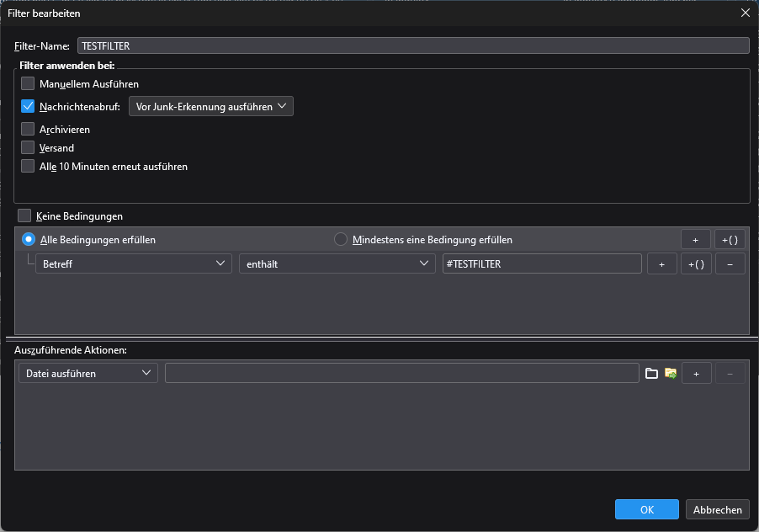This screenshot has width=759, height=532.
Task: Add a condition after the Betreff row
Action: [661, 263]
